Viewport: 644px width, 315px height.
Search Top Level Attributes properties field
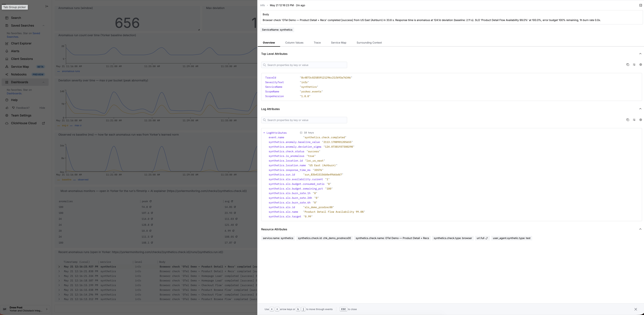coord(304,65)
